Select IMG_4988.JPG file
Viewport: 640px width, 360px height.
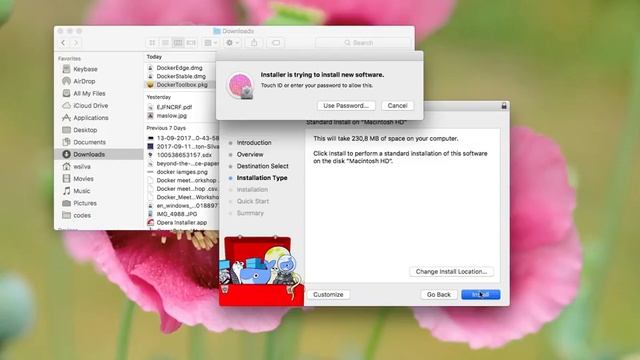[x=177, y=214]
